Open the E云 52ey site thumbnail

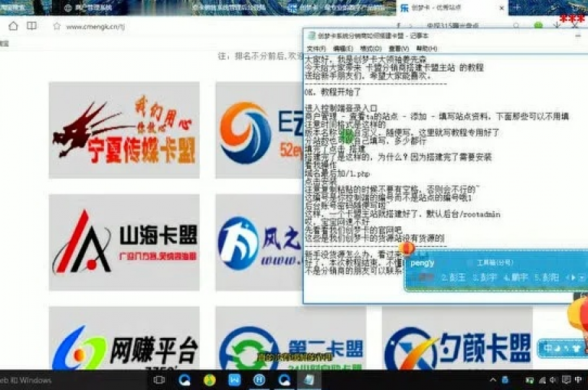[x=259, y=130]
